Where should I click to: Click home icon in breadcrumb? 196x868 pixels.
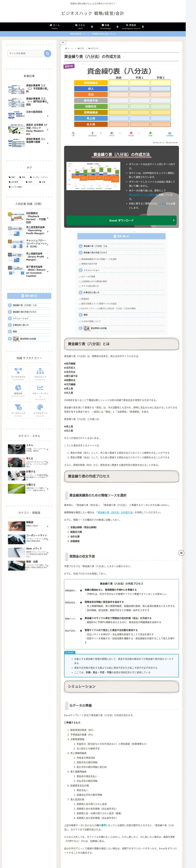66,48
